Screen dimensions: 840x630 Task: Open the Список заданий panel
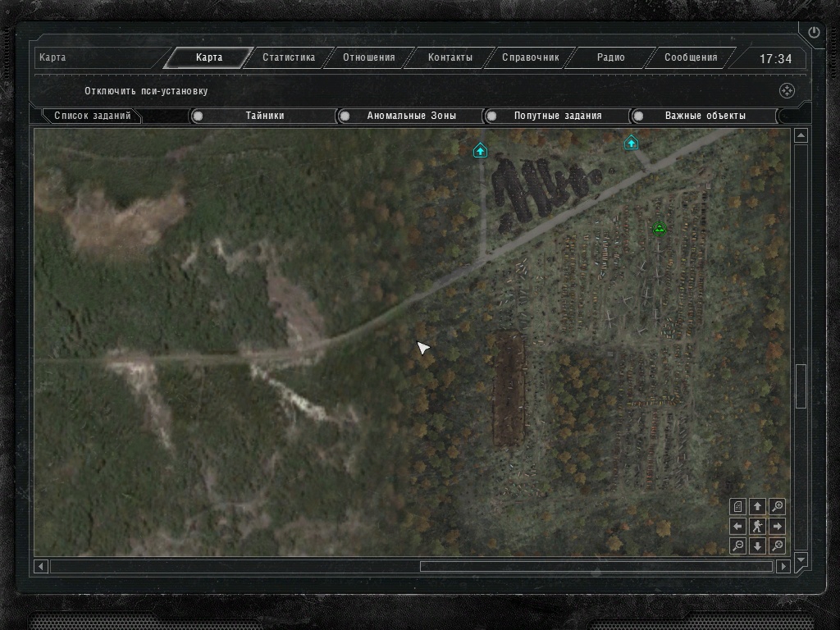pos(92,116)
